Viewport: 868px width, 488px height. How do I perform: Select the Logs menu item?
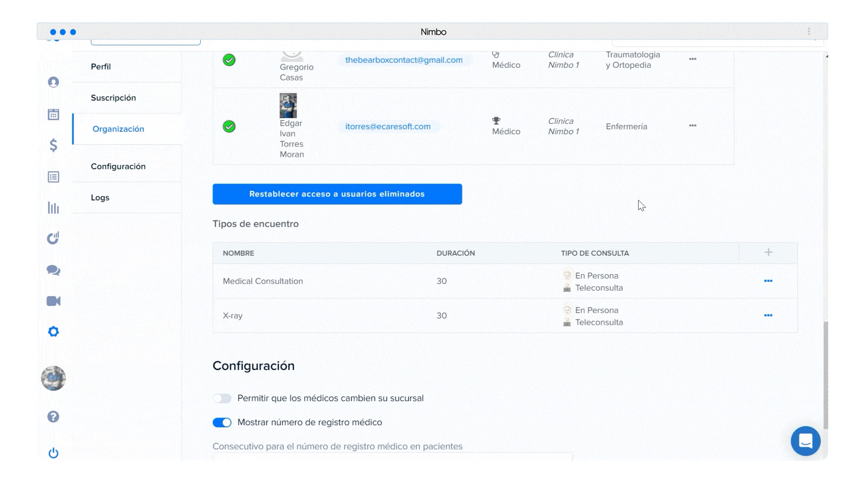127,197
